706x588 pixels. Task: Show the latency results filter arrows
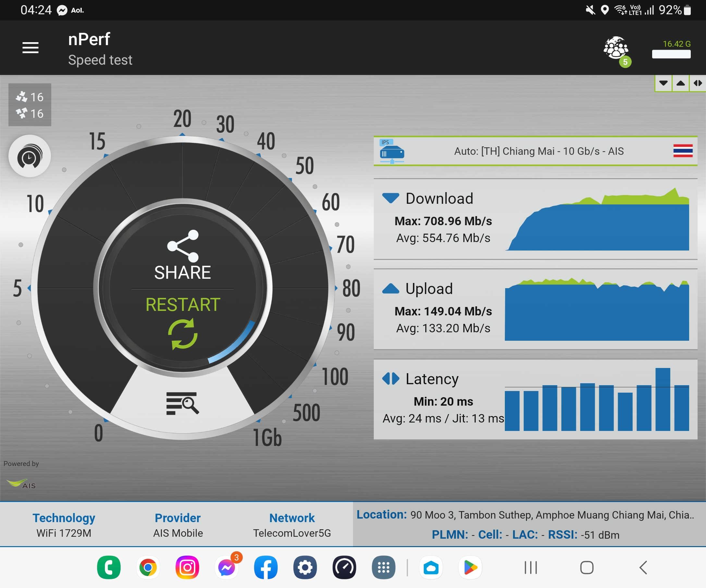tap(698, 83)
